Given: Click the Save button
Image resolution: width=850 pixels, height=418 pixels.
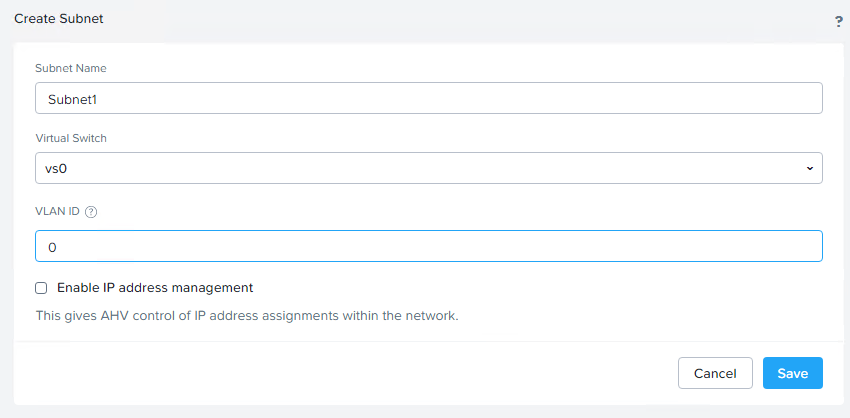Looking at the screenshot, I should pyautogui.click(x=792, y=373).
